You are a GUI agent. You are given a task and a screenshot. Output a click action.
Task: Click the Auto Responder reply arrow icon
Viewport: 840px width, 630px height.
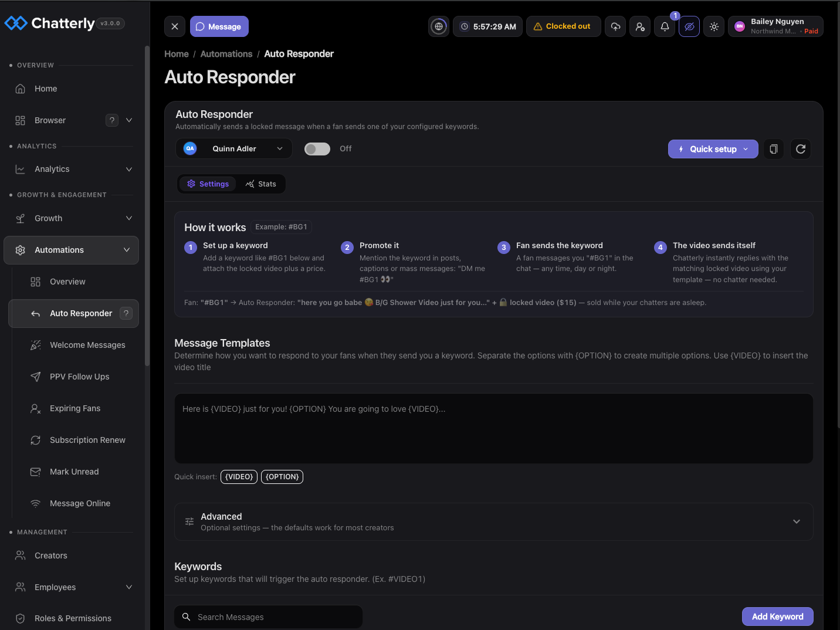pyautogui.click(x=36, y=313)
